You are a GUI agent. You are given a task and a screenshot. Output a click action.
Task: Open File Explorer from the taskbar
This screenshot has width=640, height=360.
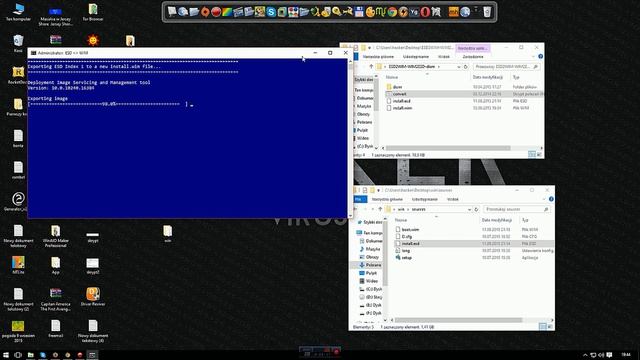tap(31, 355)
